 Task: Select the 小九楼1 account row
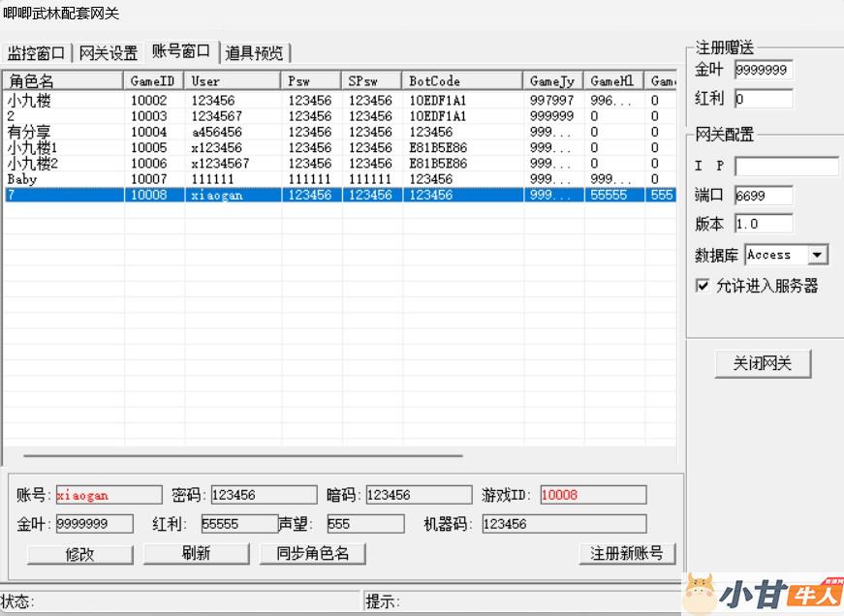340,147
